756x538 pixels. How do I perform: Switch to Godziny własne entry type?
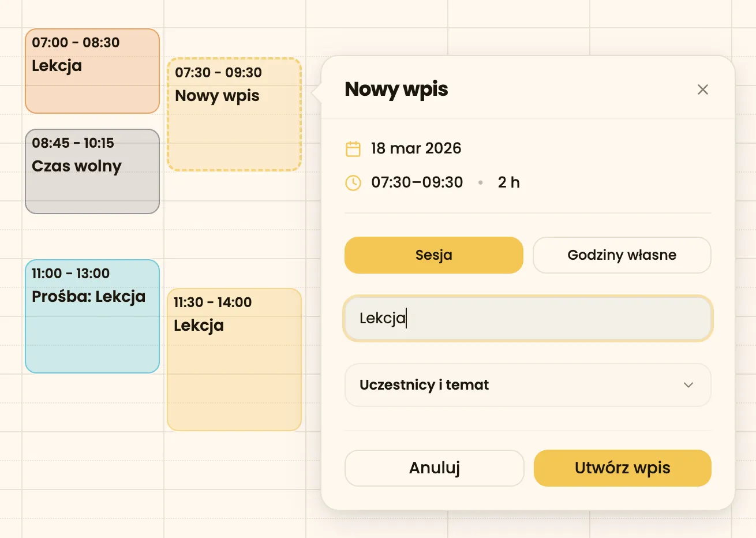tap(622, 255)
